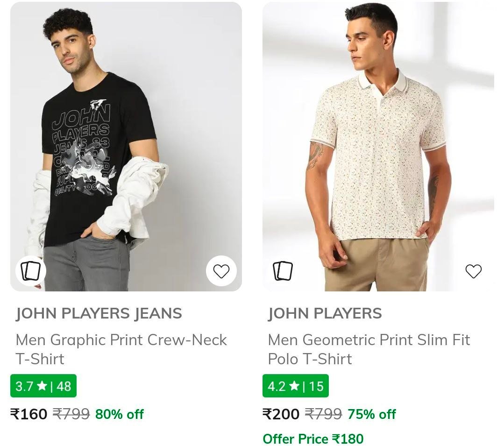The height and width of the screenshot is (446, 504).
Task: Open the JOHN PLAYERS JEANS brand name
Action: pyautogui.click(x=98, y=314)
